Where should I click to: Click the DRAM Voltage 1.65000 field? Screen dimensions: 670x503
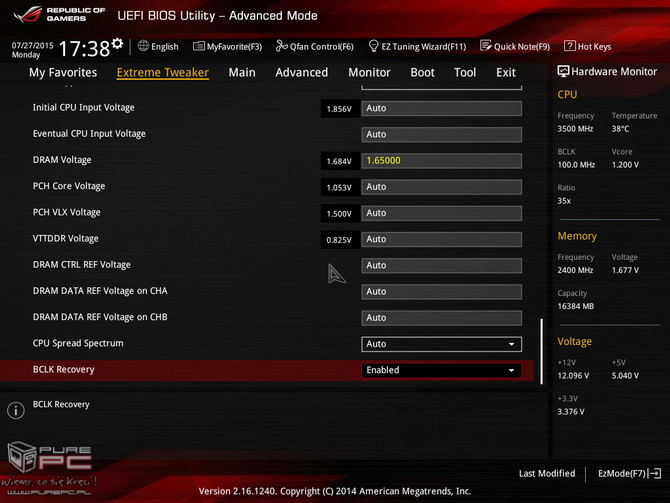(x=441, y=161)
